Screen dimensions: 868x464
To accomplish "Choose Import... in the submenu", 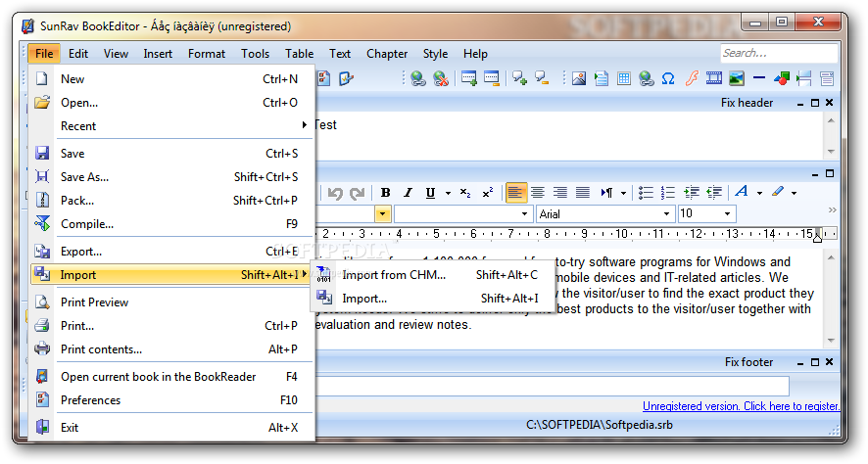I will pos(432,299).
